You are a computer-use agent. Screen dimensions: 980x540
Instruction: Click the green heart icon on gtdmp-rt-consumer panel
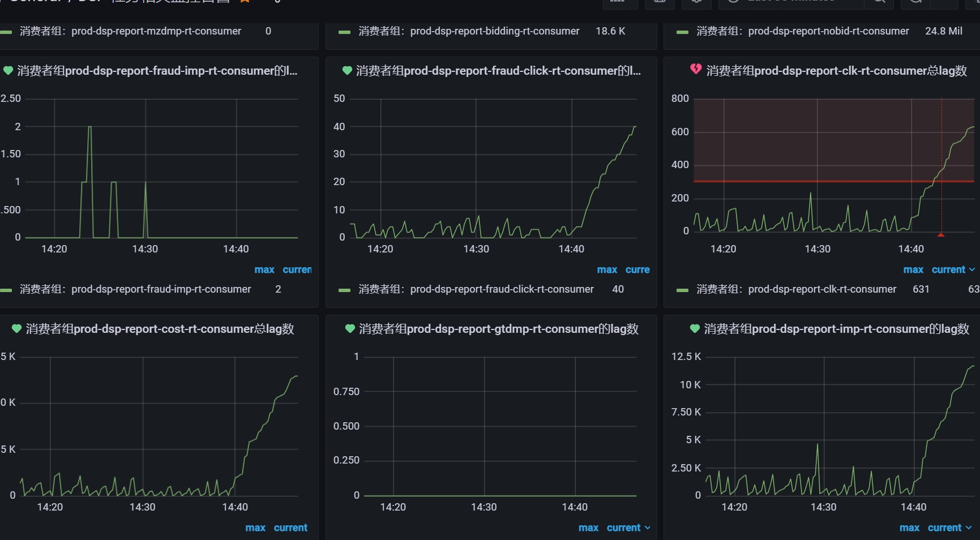click(350, 329)
